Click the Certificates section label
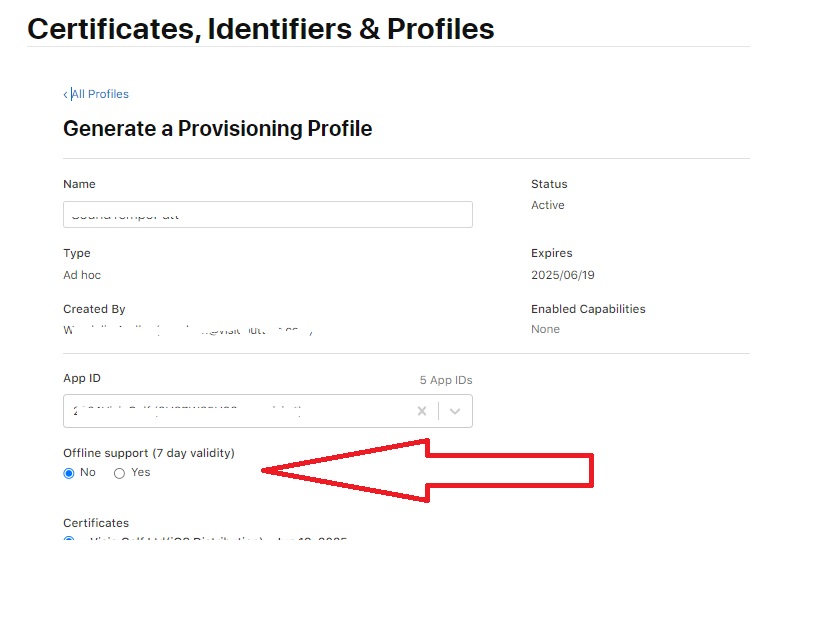This screenshot has width=825, height=627. pyautogui.click(x=96, y=523)
